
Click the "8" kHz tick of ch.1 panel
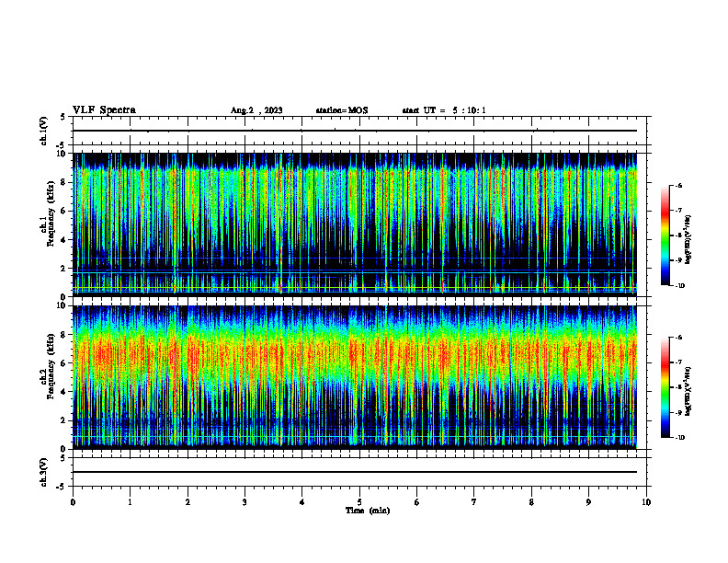tap(63, 182)
